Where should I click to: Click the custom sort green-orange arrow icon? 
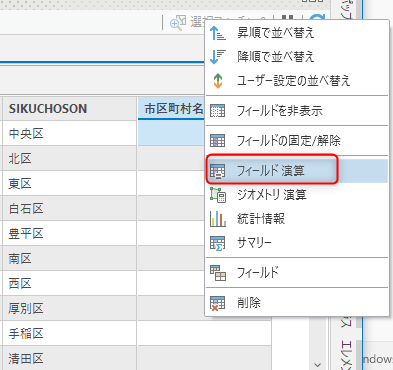[218, 81]
